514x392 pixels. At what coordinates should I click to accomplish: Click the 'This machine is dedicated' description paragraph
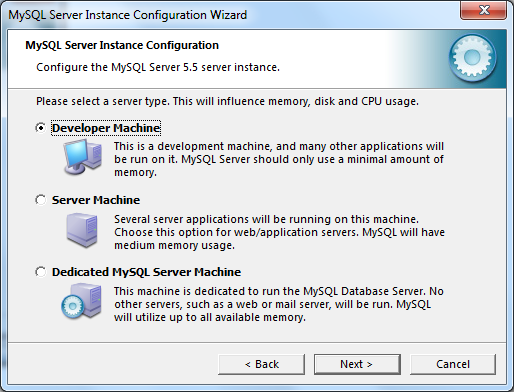coord(279,304)
